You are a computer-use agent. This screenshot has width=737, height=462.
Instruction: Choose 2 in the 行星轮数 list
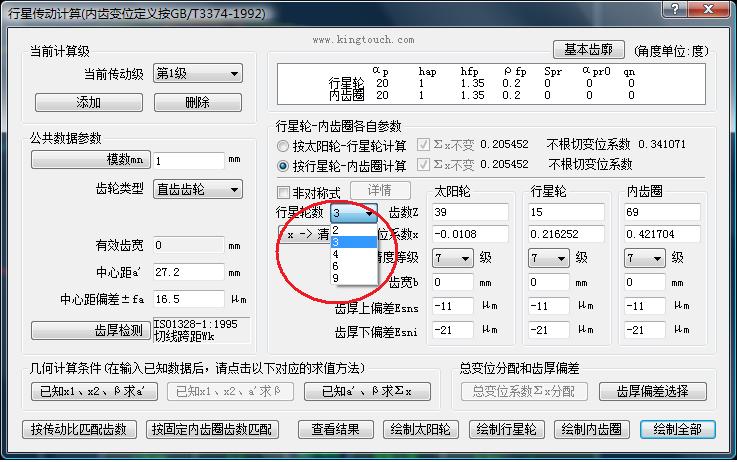click(354, 230)
